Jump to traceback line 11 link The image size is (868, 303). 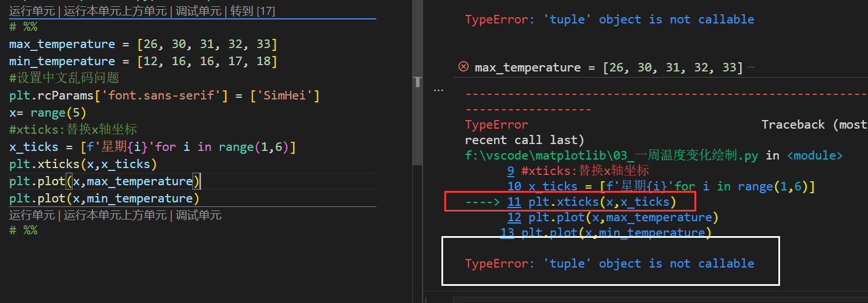514,202
